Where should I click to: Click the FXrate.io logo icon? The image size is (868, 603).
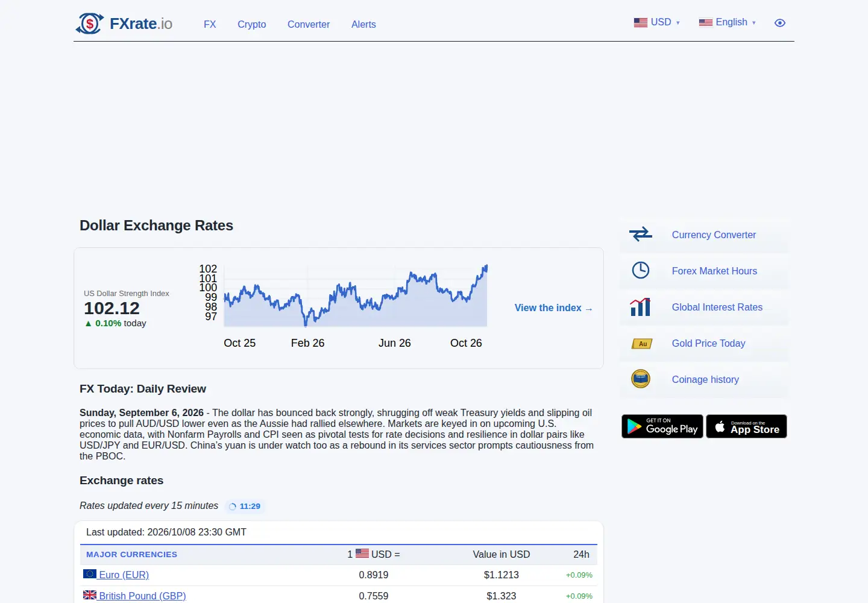click(x=90, y=24)
